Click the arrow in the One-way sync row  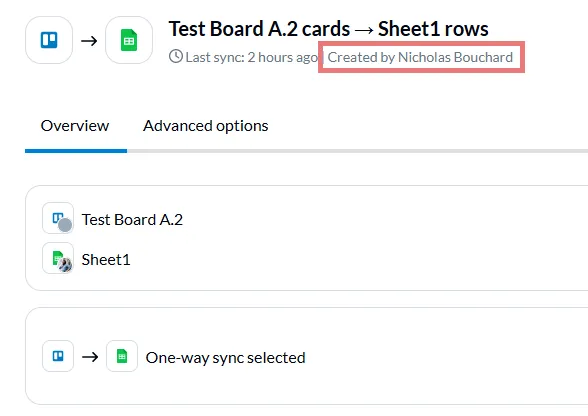point(90,357)
